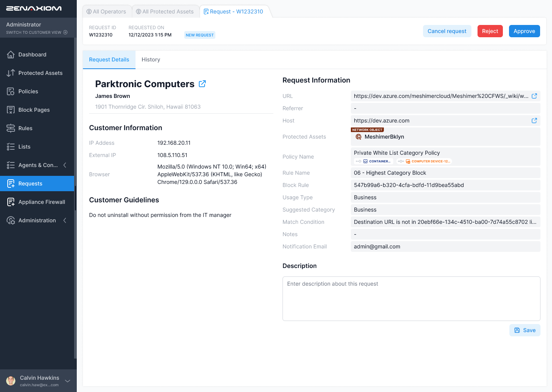Click the NEW REQUEST status badge
The height and width of the screenshot is (392, 552).
click(200, 35)
